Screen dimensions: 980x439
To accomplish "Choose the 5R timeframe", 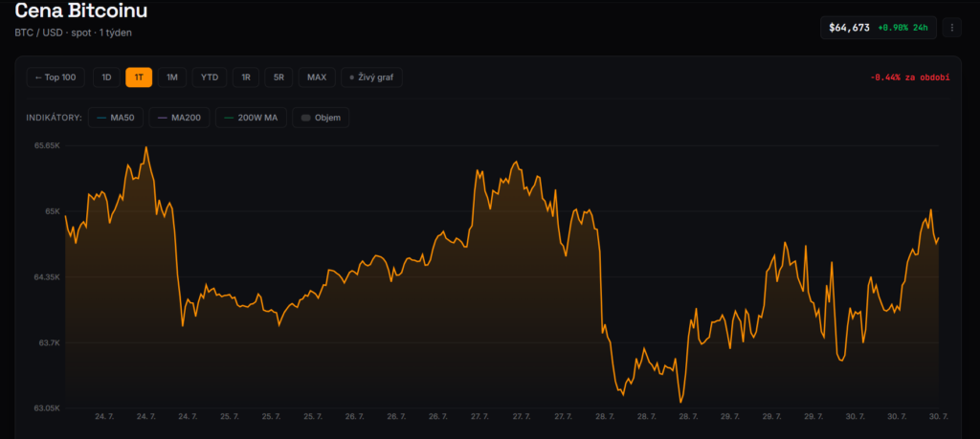I will [278, 77].
